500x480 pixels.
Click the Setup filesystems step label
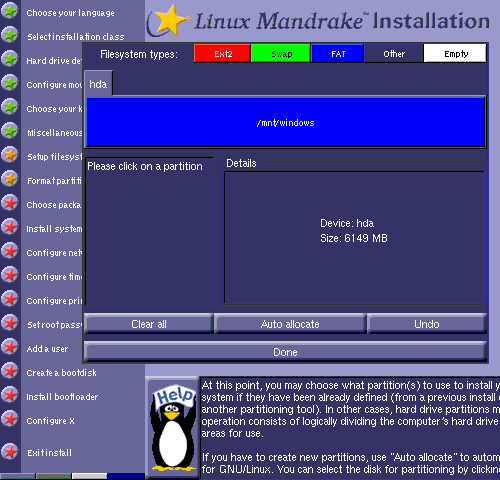(x=55, y=157)
